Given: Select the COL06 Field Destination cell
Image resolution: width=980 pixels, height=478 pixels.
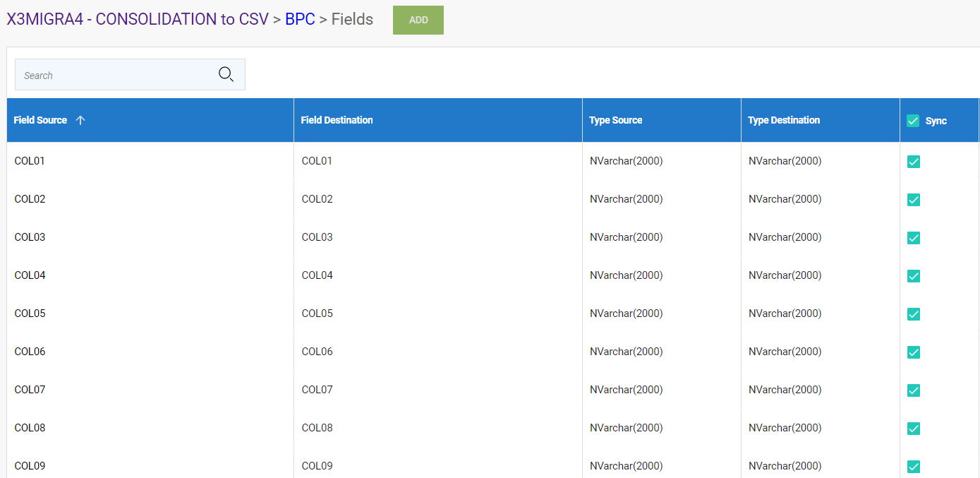Looking at the screenshot, I should pos(317,352).
